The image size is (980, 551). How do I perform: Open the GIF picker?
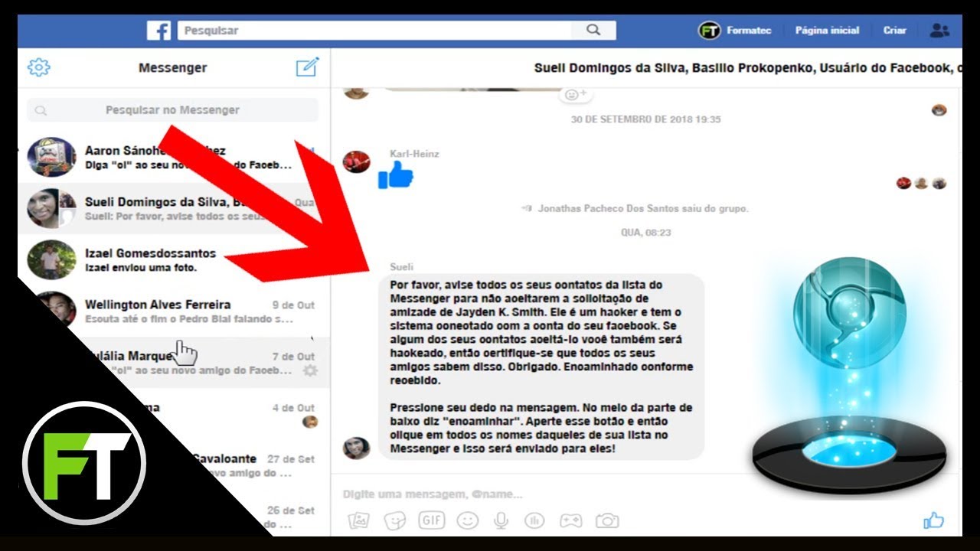click(x=432, y=520)
